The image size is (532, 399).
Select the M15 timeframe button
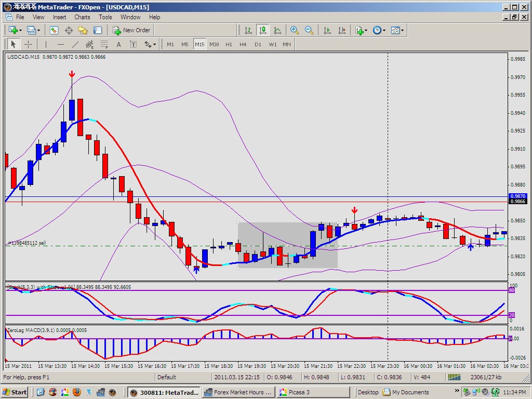(x=199, y=44)
